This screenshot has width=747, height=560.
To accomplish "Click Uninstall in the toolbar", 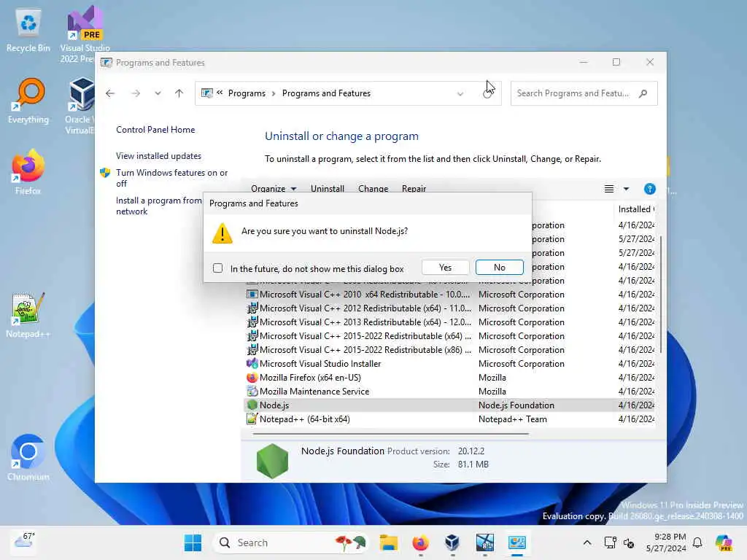I will click(x=328, y=189).
